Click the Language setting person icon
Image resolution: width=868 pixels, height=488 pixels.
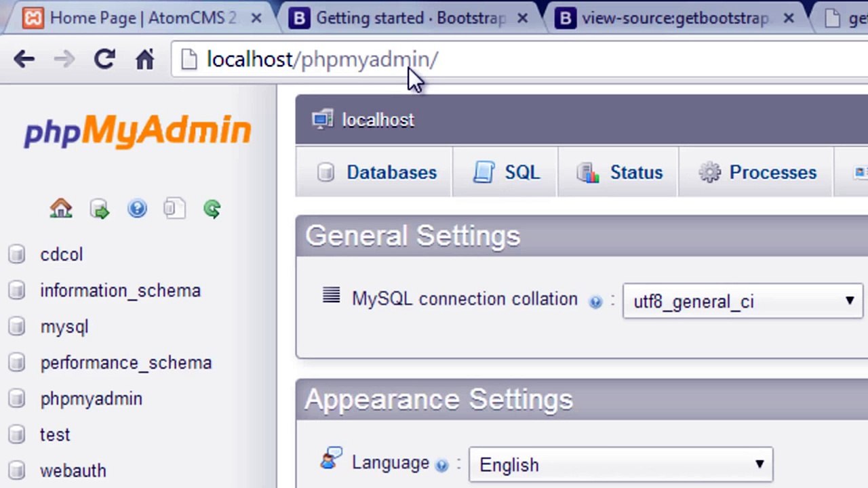point(331,460)
